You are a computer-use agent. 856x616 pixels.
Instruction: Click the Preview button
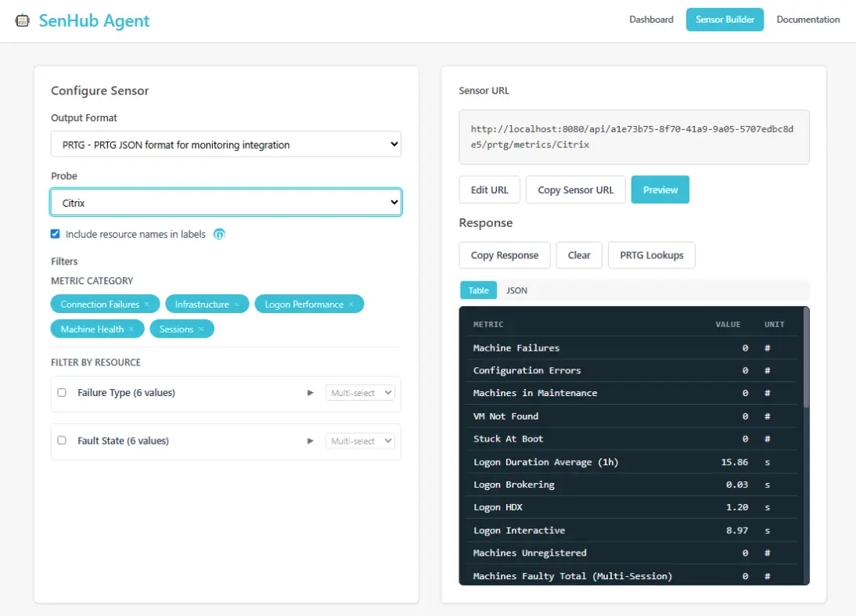point(660,189)
